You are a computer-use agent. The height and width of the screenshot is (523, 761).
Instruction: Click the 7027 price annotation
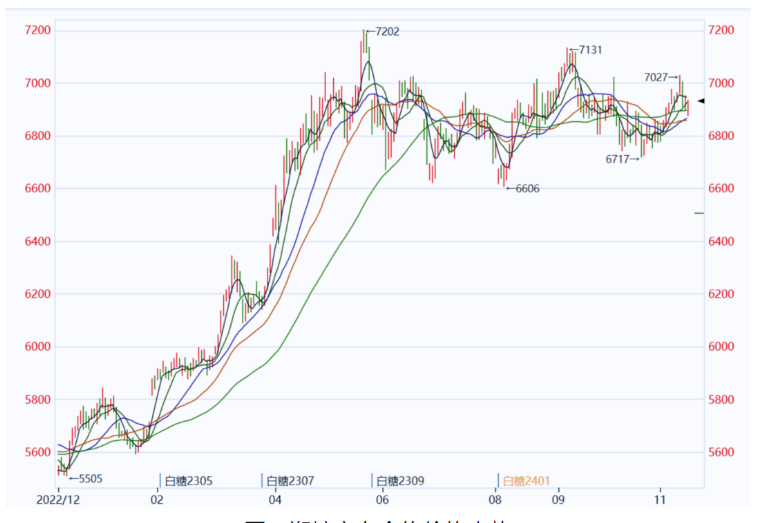pos(656,77)
